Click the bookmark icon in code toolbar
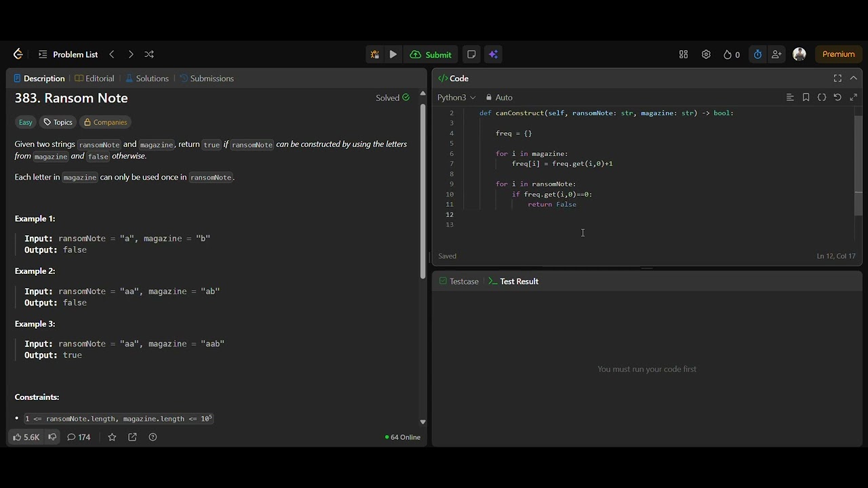Image resolution: width=868 pixels, height=488 pixels. click(x=806, y=98)
